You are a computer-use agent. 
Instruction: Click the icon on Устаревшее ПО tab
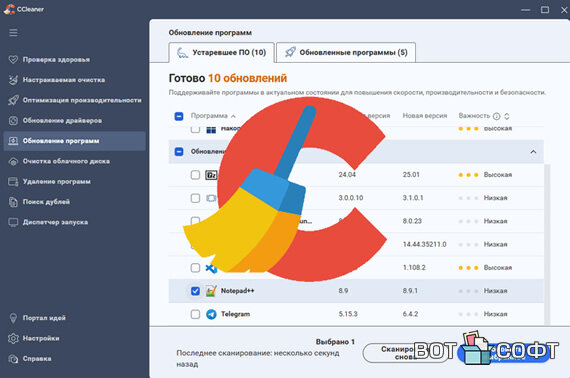click(x=182, y=53)
